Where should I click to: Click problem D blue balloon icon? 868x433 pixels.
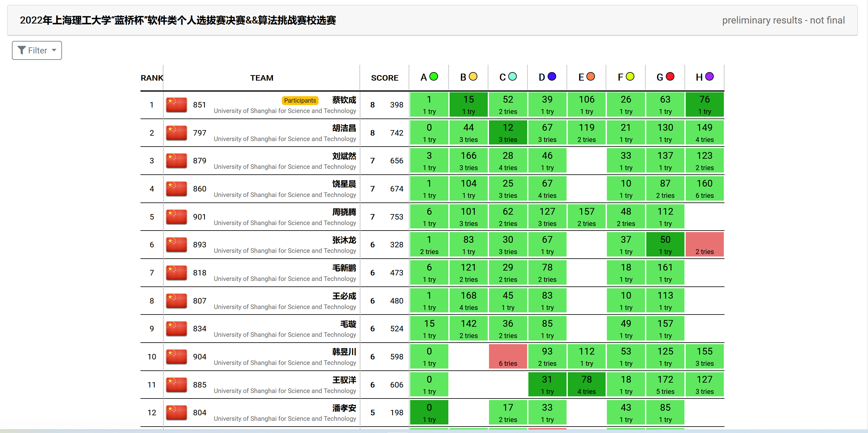coord(552,77)
